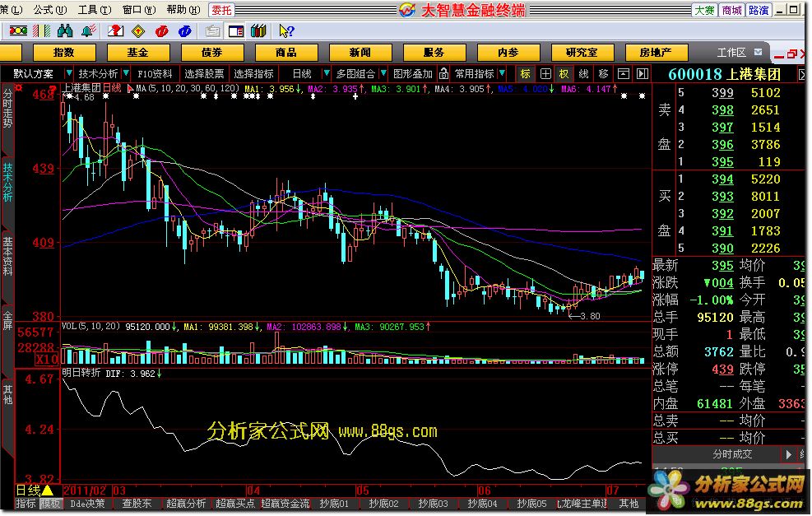Click the 房地产 yellow button
This screenshot has width=812, height=516.
657,53
